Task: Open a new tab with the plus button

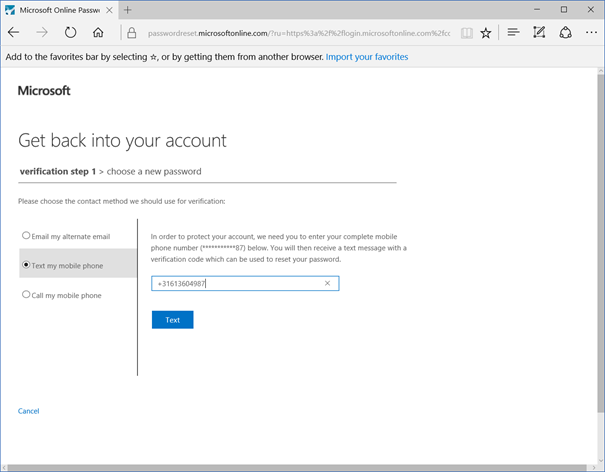Action: pyautogui.click(x=128, y=10)
